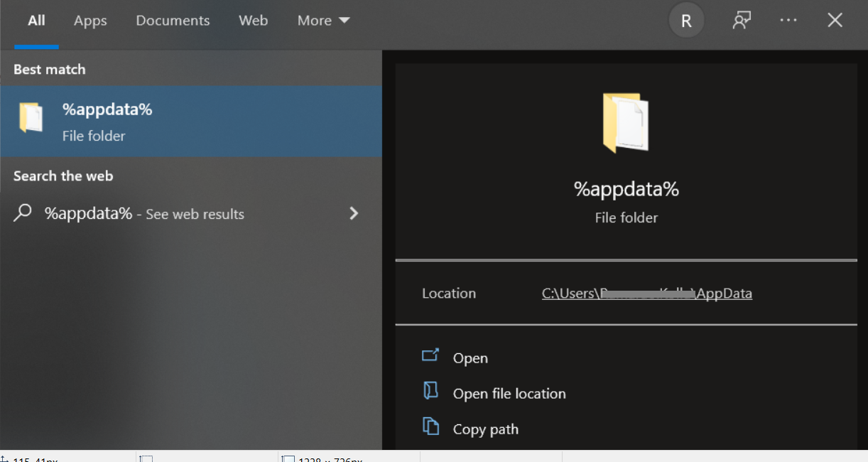Click the Open file location icon
Viewport: 868px width, 462px height.
(431, 392)
